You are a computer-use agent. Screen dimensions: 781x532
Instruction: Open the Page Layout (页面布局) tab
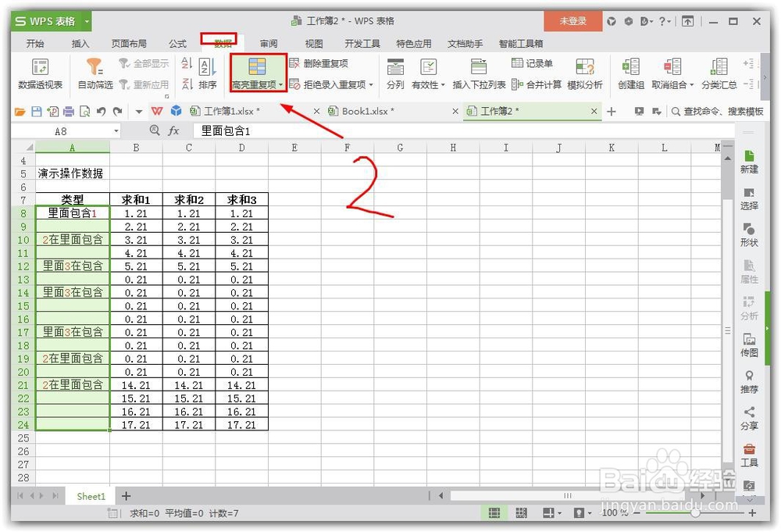129,44
